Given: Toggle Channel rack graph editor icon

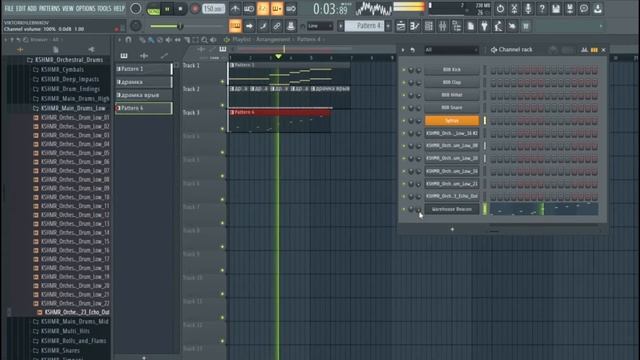Looking at the screenshot, I should [584, 50].
